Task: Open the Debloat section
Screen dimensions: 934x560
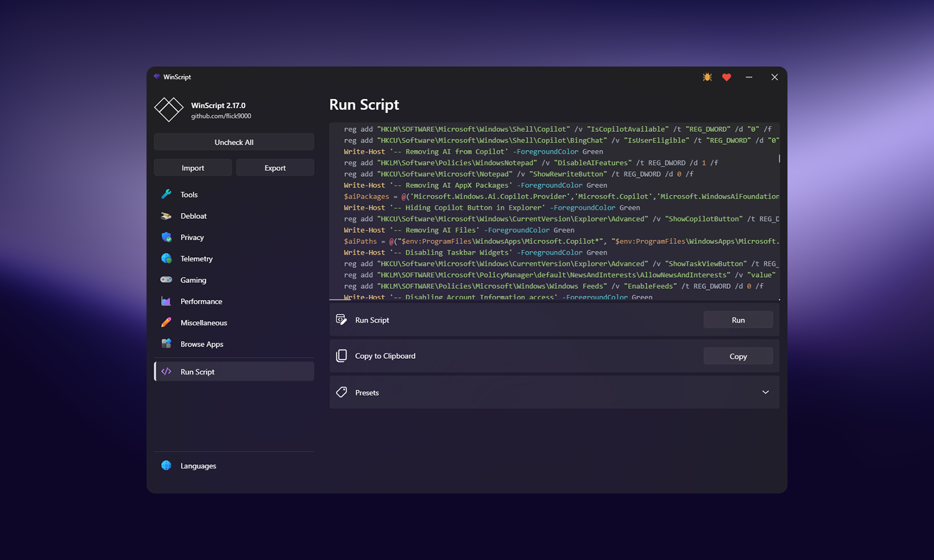Action: click(x=234, y=216)
